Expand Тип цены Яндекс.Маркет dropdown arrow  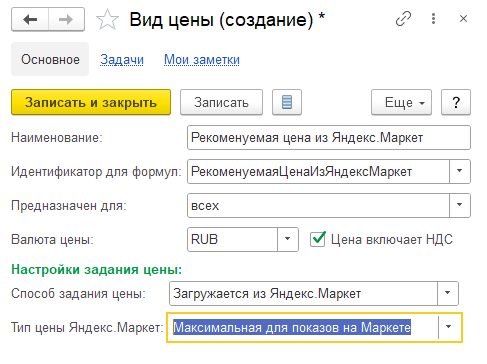point(449,327)
